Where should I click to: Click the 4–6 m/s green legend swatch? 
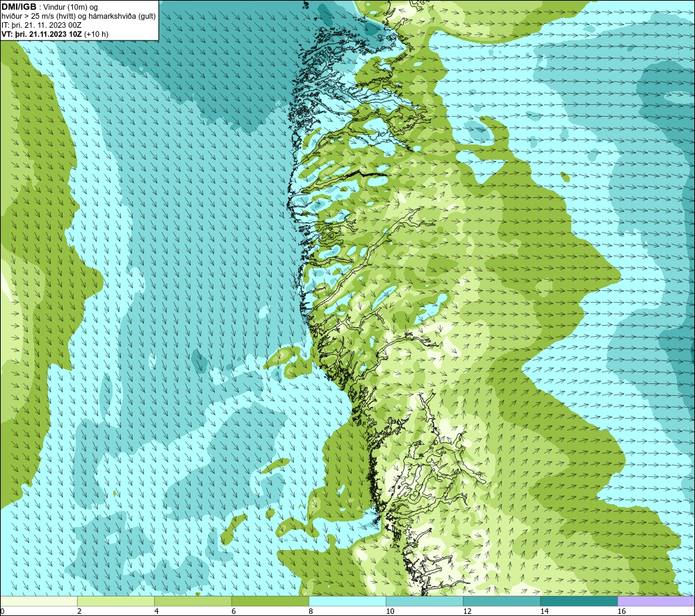pos(193,601)
